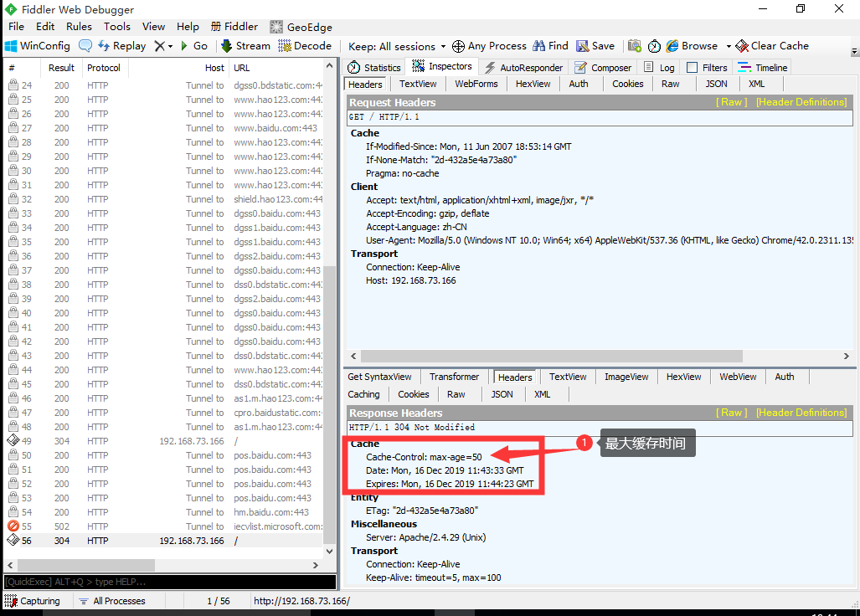Open Keep: All sessions dropdown
Screen dimensions: 860x616
point(397,47)
